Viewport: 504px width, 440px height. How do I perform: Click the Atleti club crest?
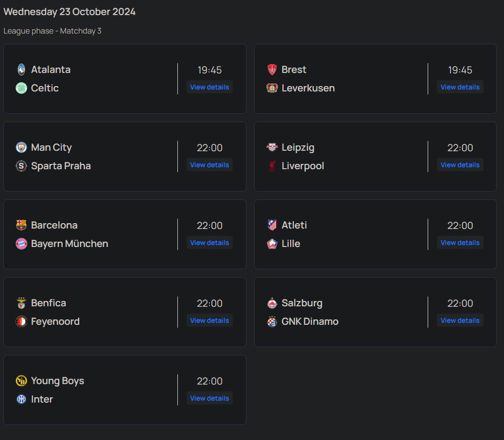pyautogui.click(x=272, y=225)
